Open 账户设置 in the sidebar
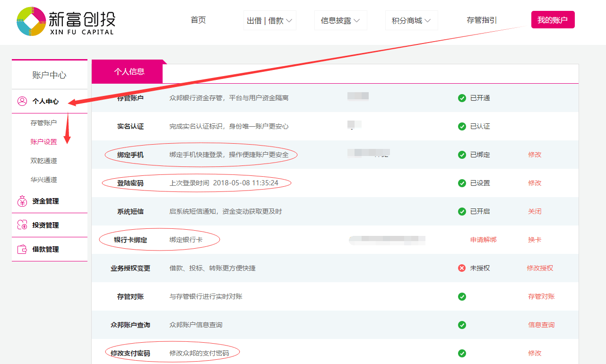606x364 pixels. 43,142
